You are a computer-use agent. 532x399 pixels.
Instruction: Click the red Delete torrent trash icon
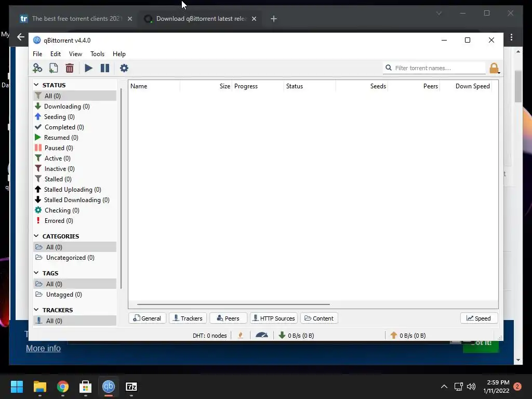70,68
